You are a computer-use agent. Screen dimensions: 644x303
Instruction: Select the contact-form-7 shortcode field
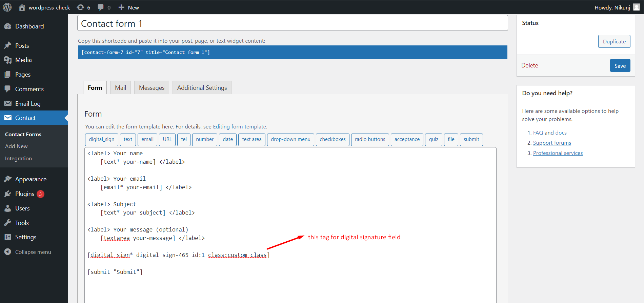tap(293, 52)
